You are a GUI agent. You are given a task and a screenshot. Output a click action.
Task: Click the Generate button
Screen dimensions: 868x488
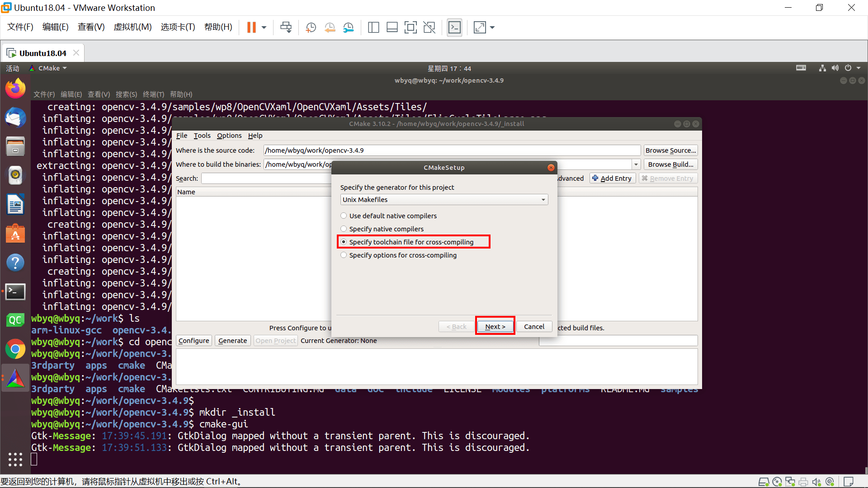click(233, 341)
